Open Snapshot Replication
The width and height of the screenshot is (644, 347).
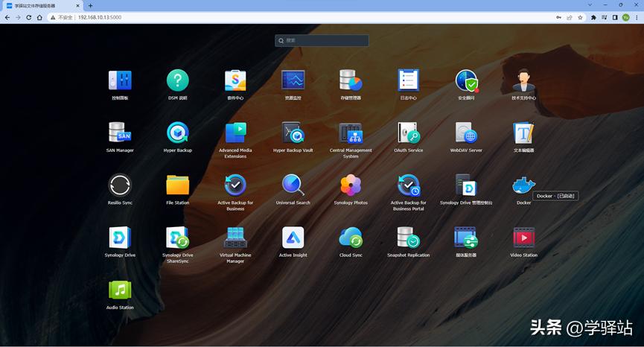408,238
